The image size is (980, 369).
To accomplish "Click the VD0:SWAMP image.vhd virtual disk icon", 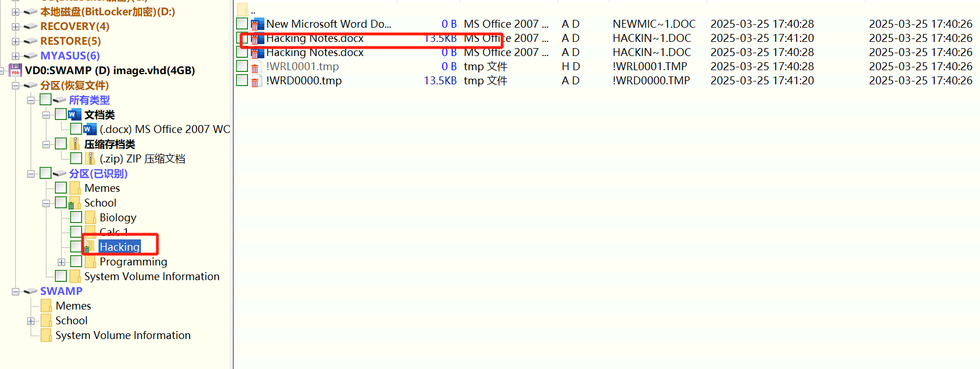I will click(15, 70).
